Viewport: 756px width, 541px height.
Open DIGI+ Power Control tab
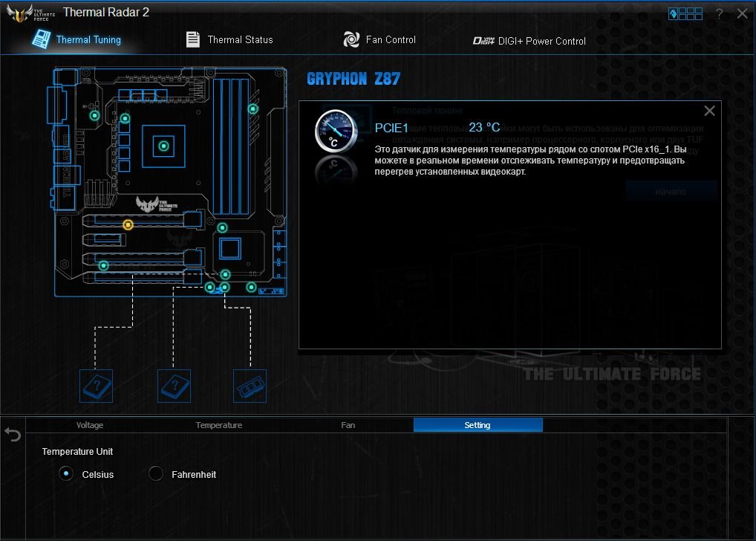coord(529,41)
